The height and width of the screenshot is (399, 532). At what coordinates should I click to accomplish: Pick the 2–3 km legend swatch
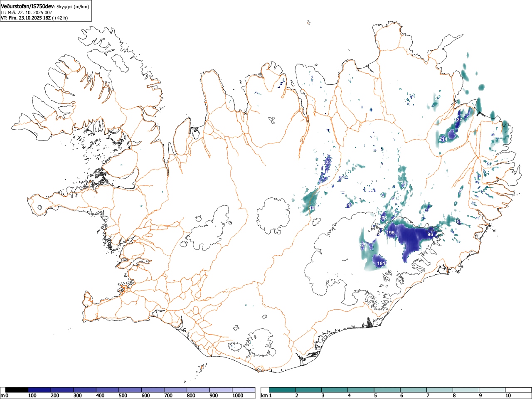308,390
